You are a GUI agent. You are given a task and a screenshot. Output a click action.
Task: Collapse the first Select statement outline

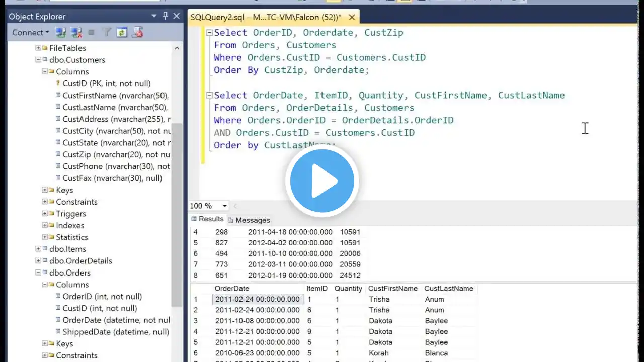point(209,33)
